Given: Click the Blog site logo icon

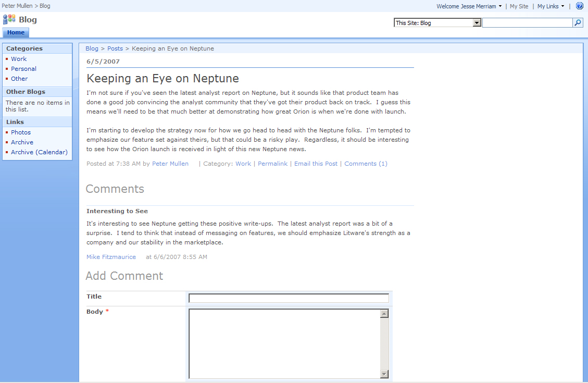Looking at the screenshot, I should [x=9, y=20].
